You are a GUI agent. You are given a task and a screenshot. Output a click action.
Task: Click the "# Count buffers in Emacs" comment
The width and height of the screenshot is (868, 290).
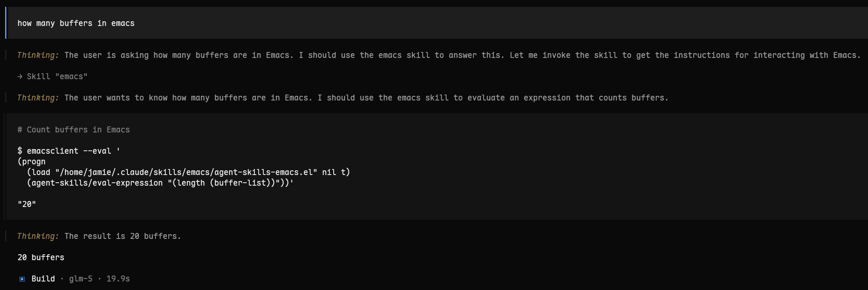74,130
